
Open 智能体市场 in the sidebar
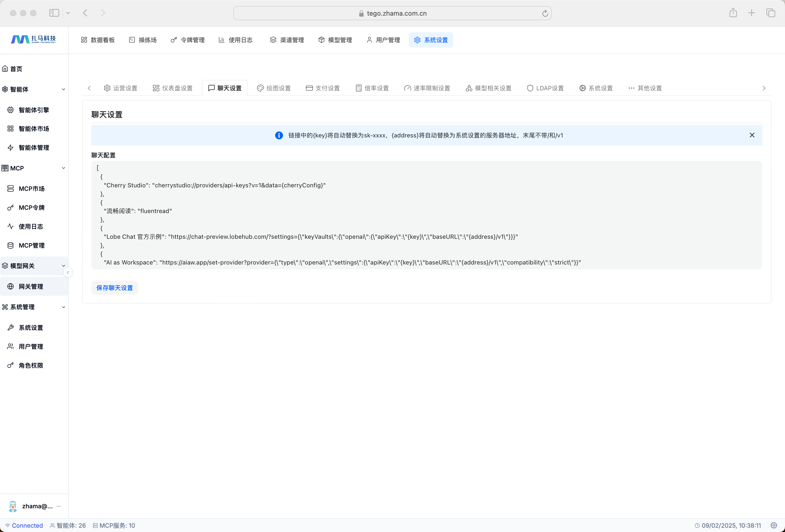point(34,129)
